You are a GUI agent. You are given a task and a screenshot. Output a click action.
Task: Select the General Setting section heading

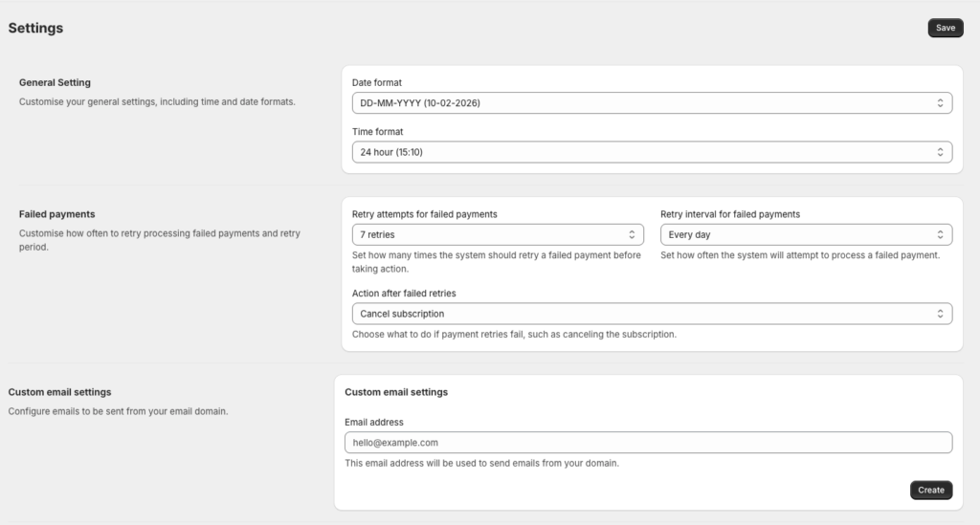click(55, 83)
